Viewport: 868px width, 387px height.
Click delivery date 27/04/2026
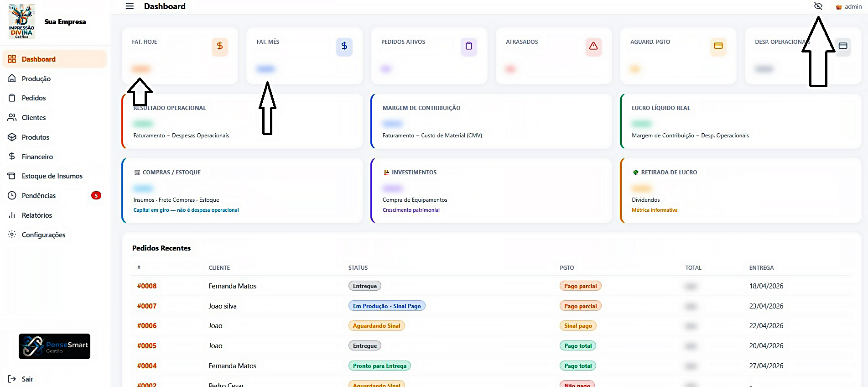766,366
